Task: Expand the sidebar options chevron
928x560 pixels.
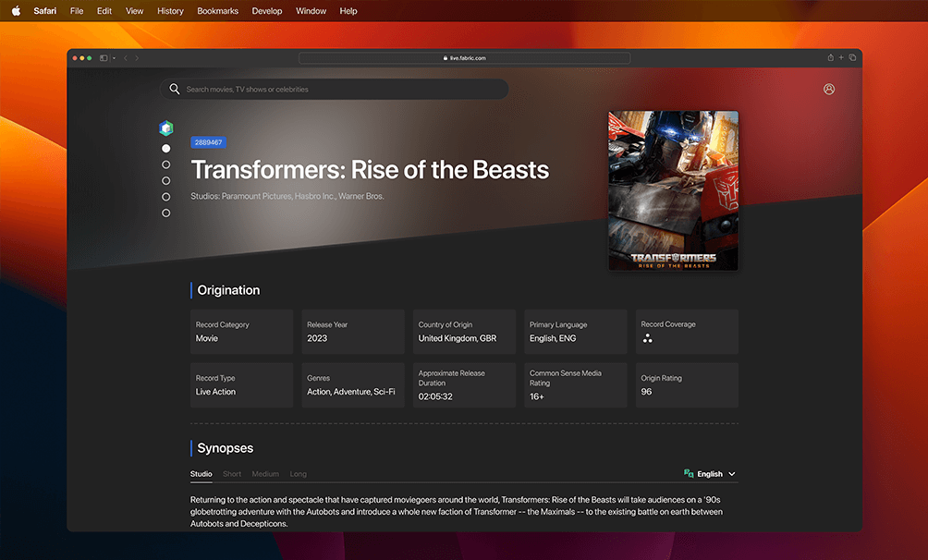Action: 114,58
